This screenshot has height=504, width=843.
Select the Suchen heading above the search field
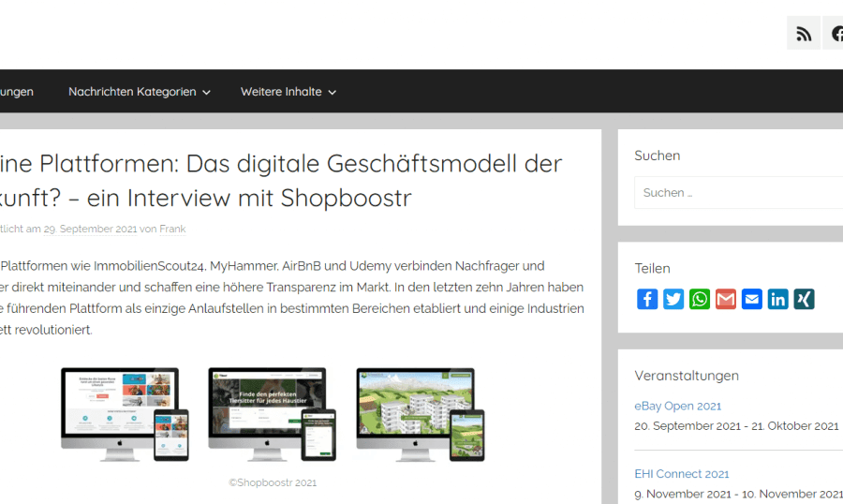coord(657,156)
